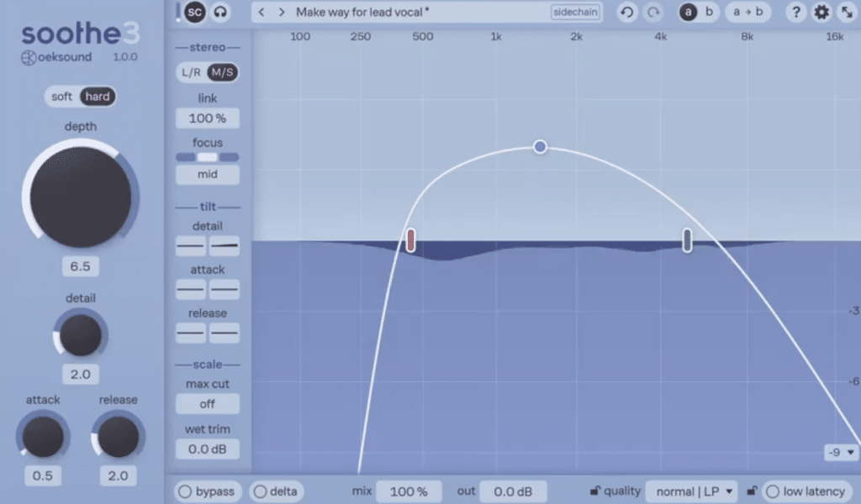Viewport: 861px width, 504px height.
Task: Select state A
Action: click(688, 12)
